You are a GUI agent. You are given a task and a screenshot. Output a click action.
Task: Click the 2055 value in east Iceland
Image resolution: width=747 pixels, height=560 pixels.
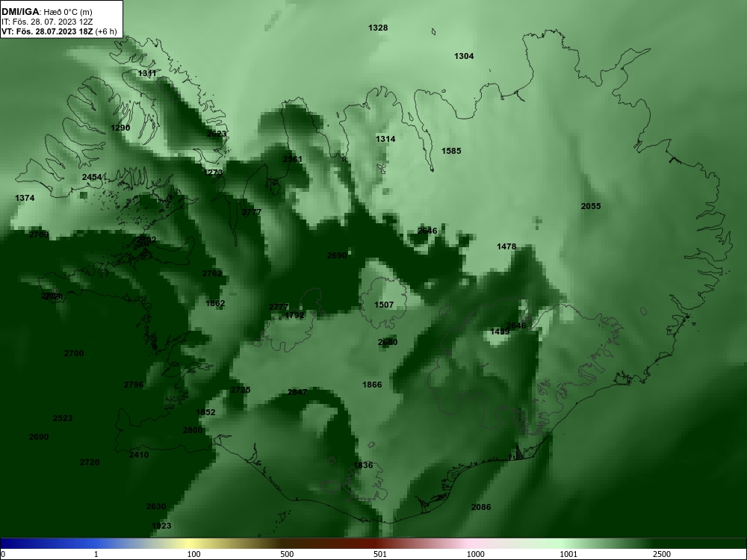tap(591, 206)
